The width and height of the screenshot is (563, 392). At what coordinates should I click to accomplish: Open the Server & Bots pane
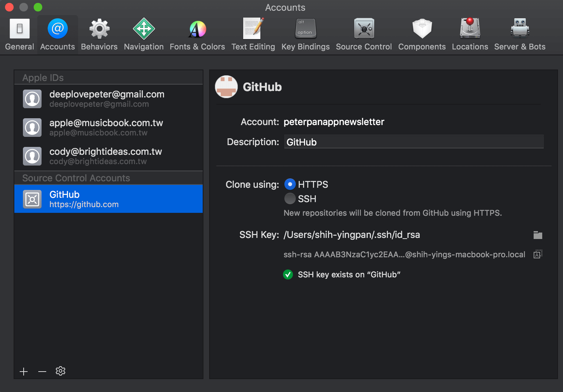tap(520, 35)
